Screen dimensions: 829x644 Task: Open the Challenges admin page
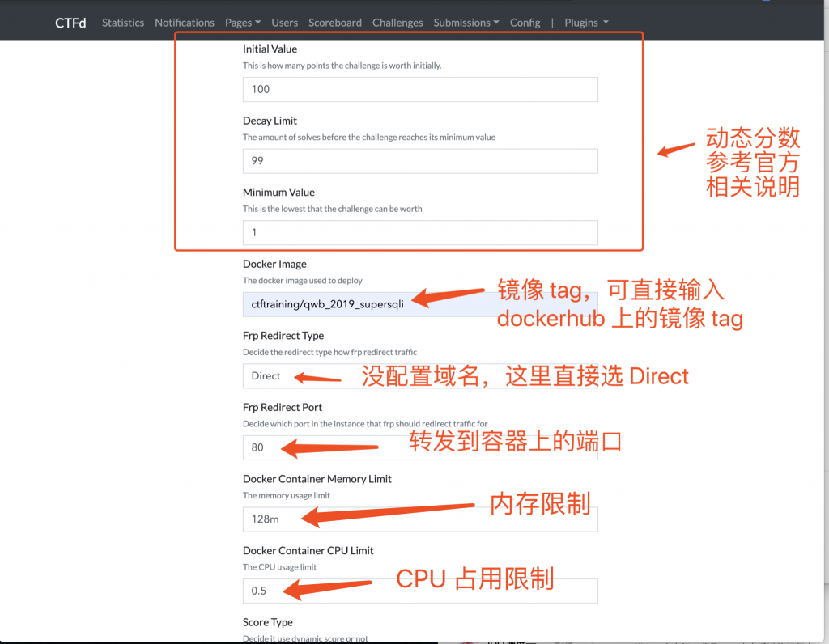point(397,23)
